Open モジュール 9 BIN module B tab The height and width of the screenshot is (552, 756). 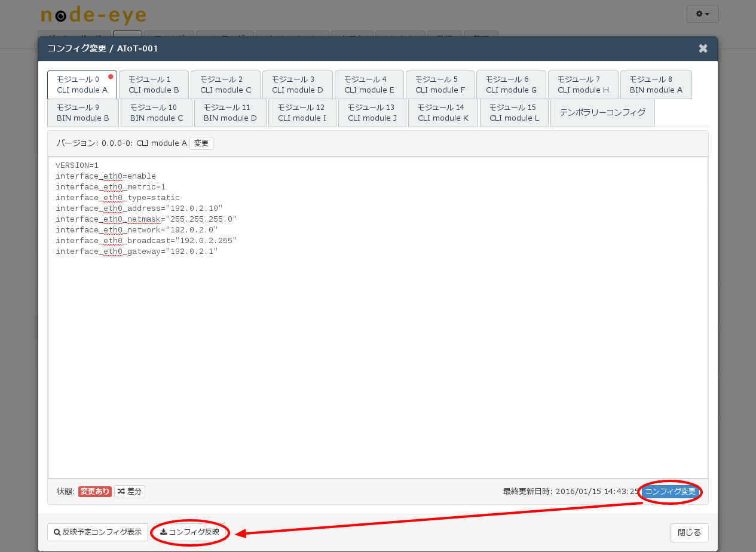(83, 113)
